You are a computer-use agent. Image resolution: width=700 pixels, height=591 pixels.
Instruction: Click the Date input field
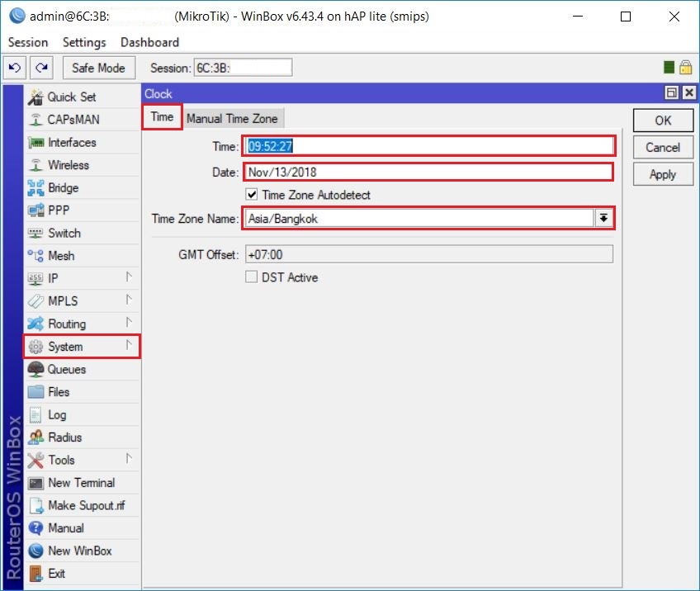429,173
